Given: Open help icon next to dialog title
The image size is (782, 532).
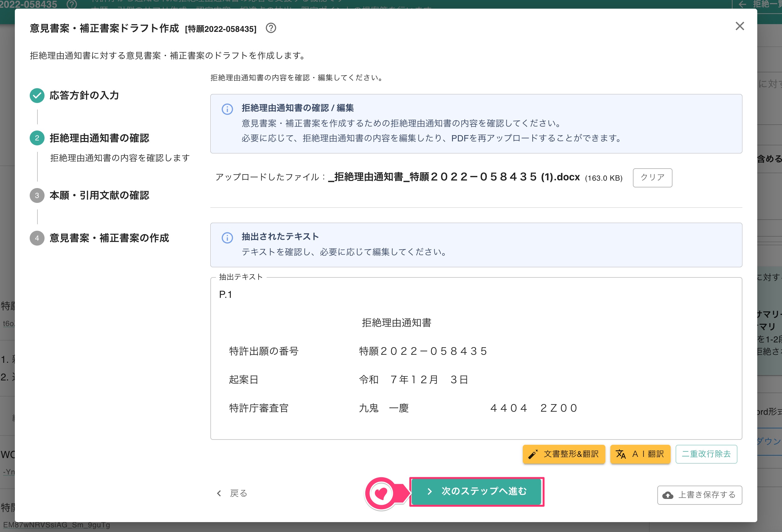Looking at the screenshot, I should click(x=271, y=28).
